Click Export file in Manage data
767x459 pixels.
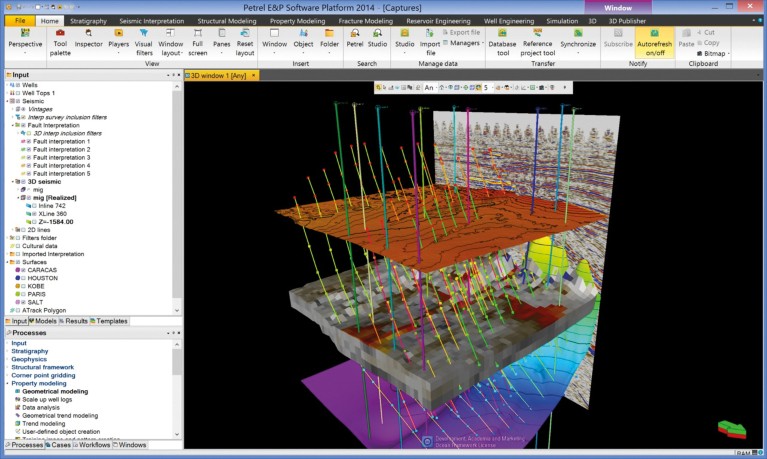click(x=460, y=32)
